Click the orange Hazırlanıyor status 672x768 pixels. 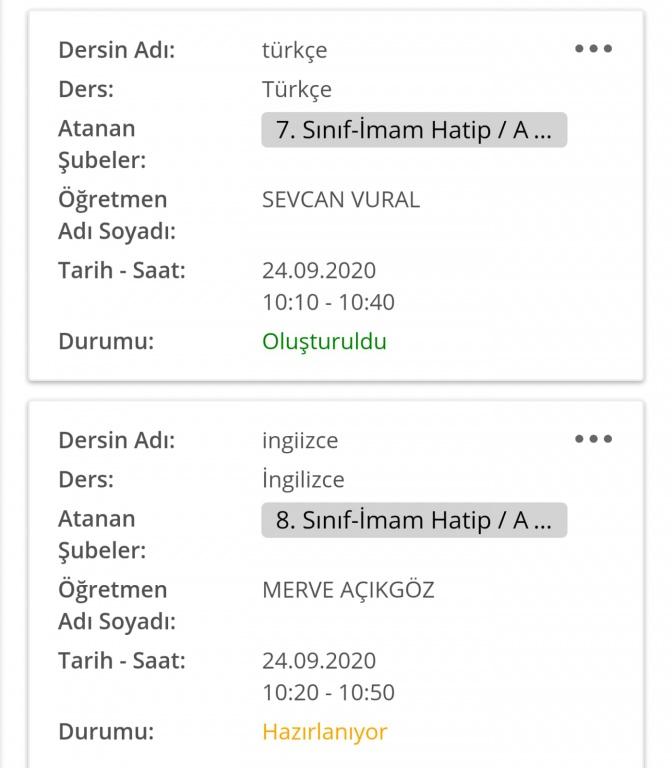tap(324, 731)
